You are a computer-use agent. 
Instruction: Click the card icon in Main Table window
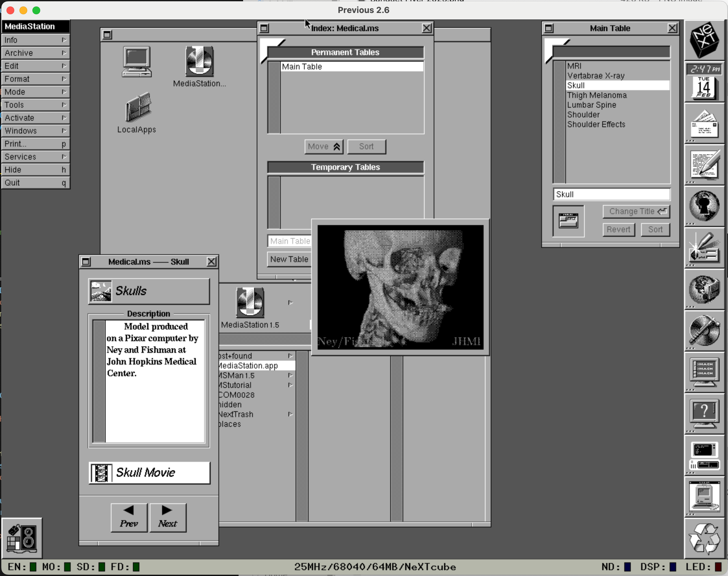click(x=568, y=221)
